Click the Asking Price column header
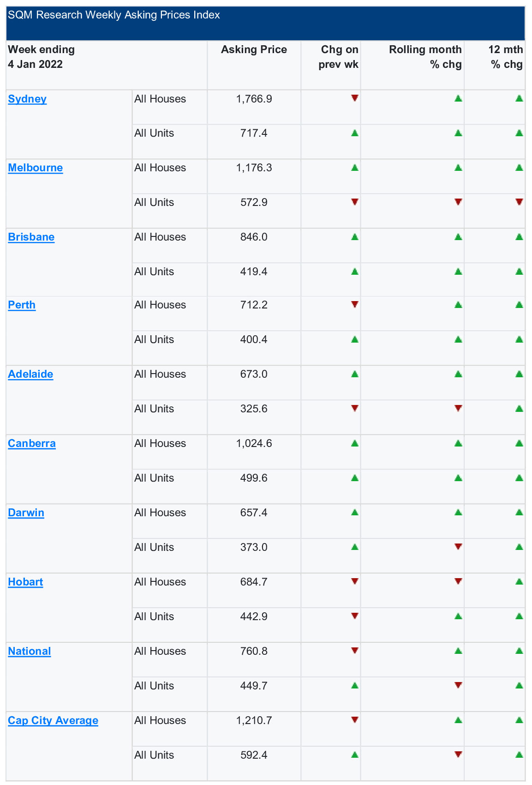The width and height of the screenshot is (532, 785). coord(254,49)
